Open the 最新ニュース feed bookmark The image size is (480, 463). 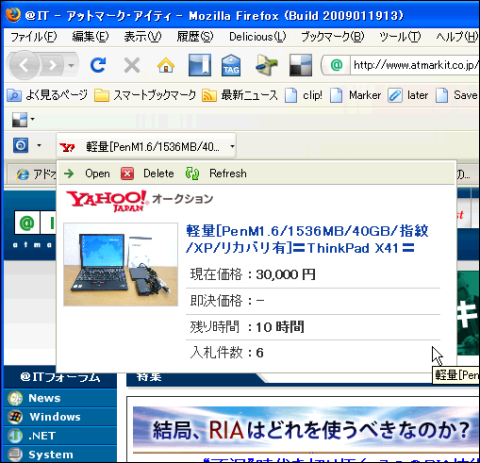tap(240, 95)
